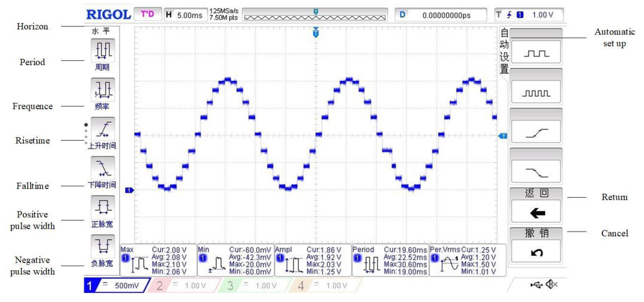Click the Period measurement statistics box
The image size is (644, 302).
point(390,260)
